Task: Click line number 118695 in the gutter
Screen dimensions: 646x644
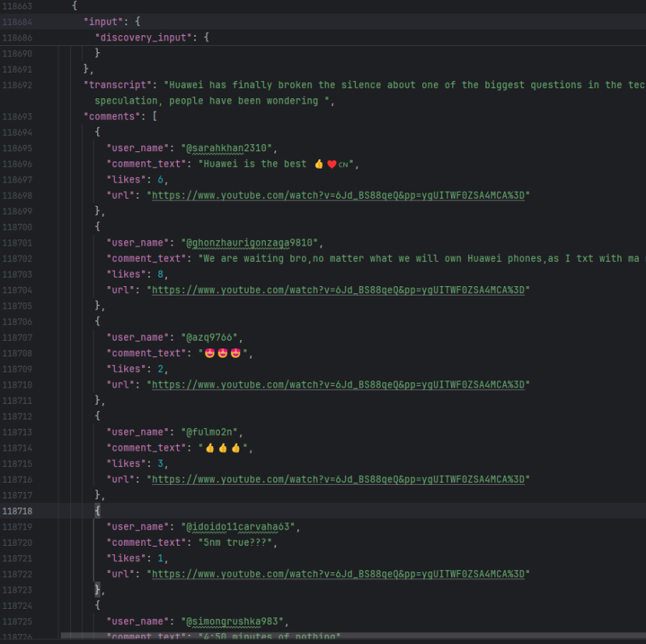Action: tap(17, 148)
